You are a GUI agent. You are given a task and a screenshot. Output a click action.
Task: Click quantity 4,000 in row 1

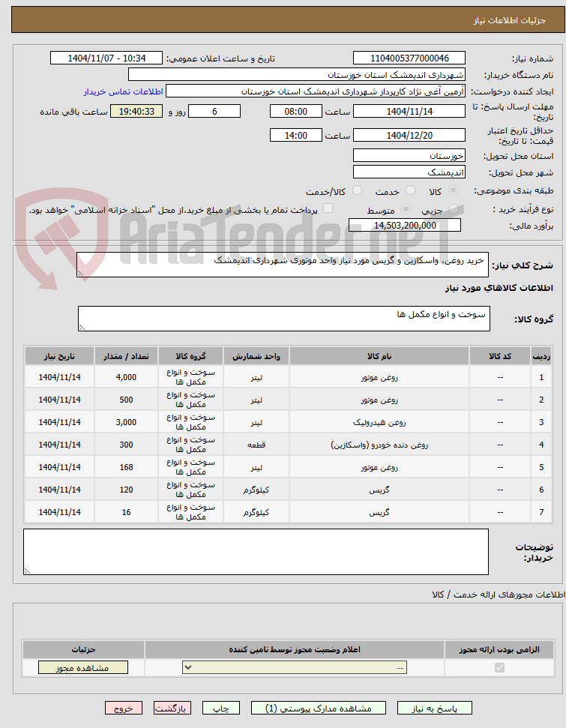tap(126, 377)
